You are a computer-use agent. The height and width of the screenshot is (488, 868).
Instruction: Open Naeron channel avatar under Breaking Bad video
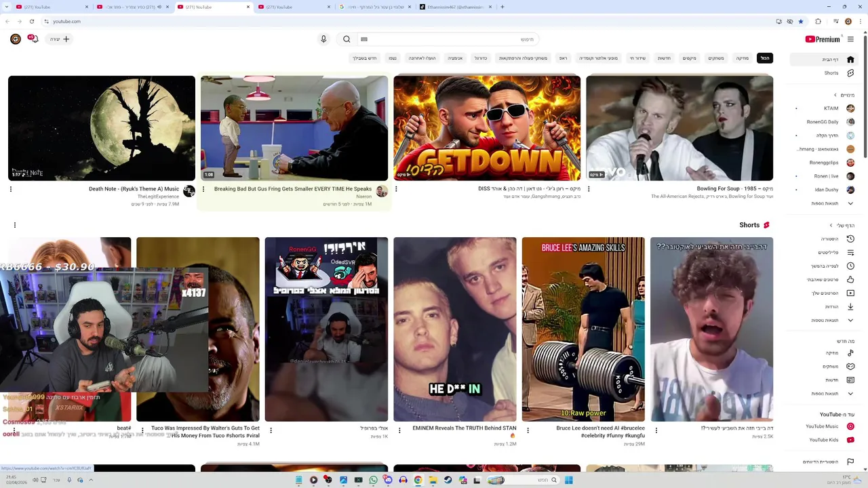click(382, 192)
